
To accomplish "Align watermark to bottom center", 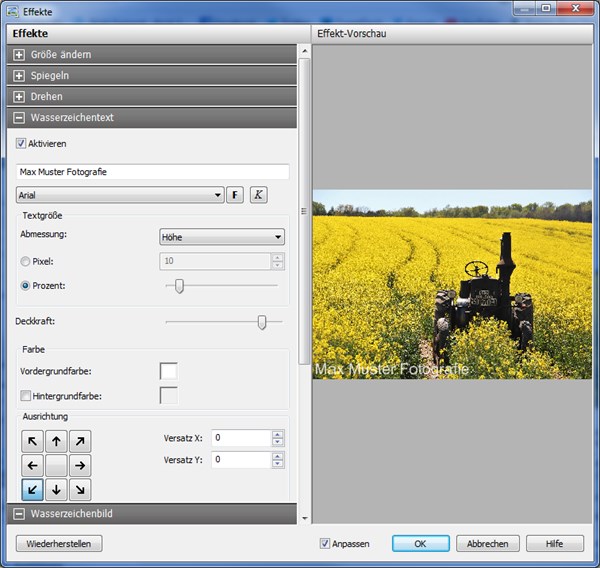I will [56, 490].
